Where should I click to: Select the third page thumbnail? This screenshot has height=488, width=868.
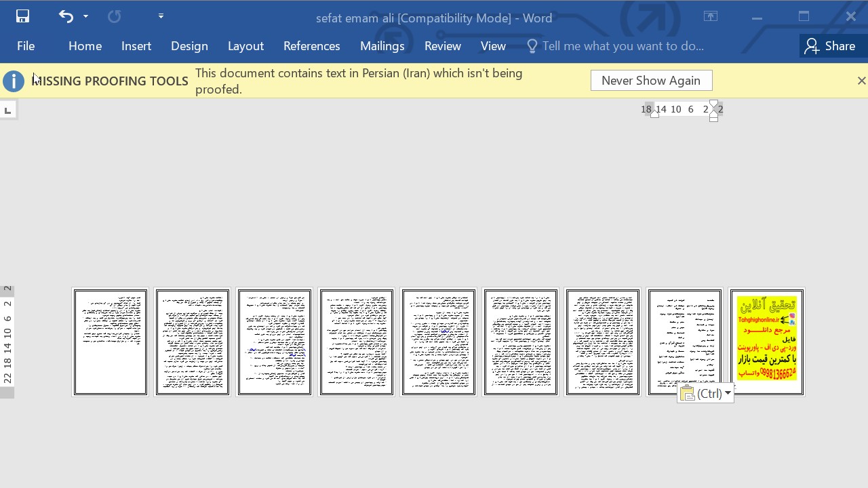pos(275,342)
